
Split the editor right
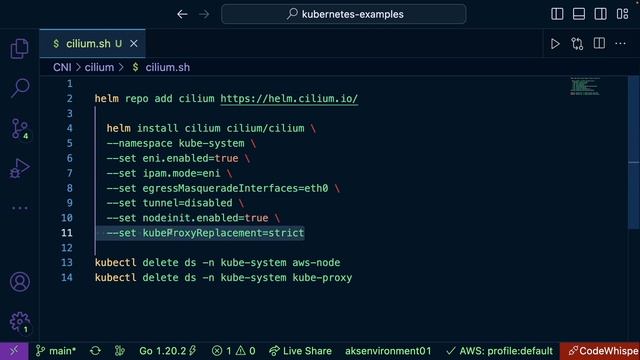click(599, 43)
